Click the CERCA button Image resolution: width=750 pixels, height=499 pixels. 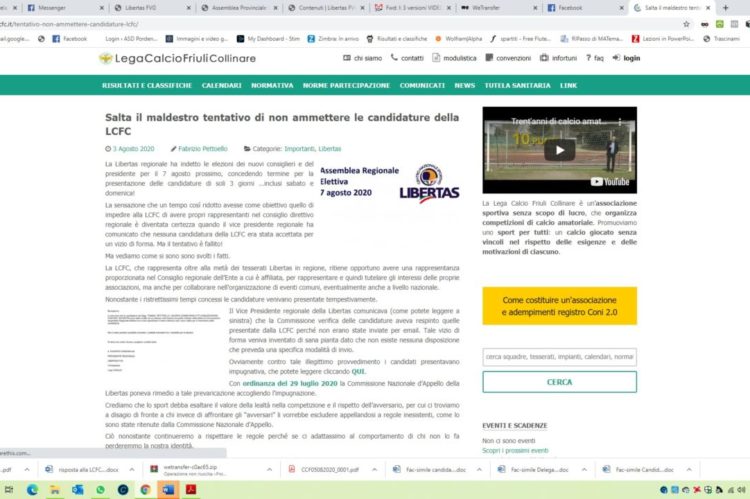coord(560,382)
